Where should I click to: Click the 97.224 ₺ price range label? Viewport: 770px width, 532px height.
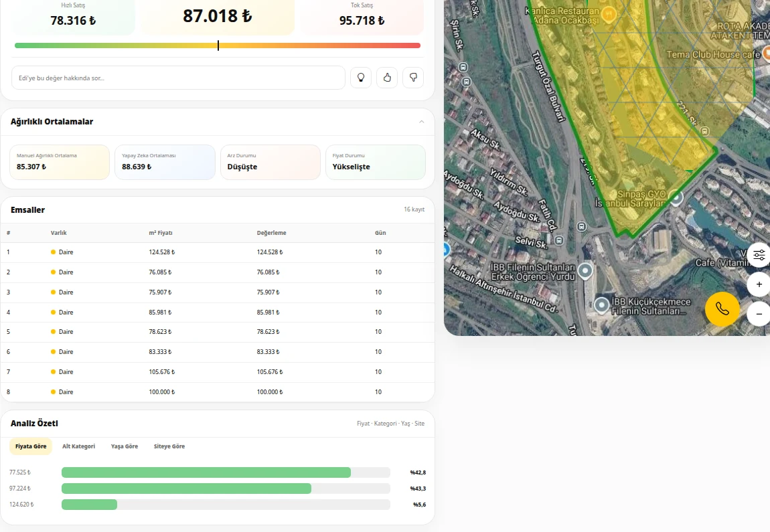point(19,489)
